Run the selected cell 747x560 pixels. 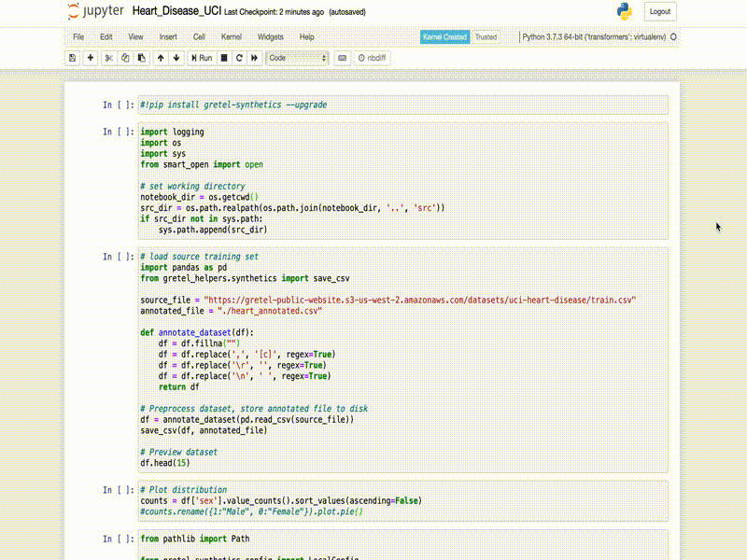pos(202,58)
